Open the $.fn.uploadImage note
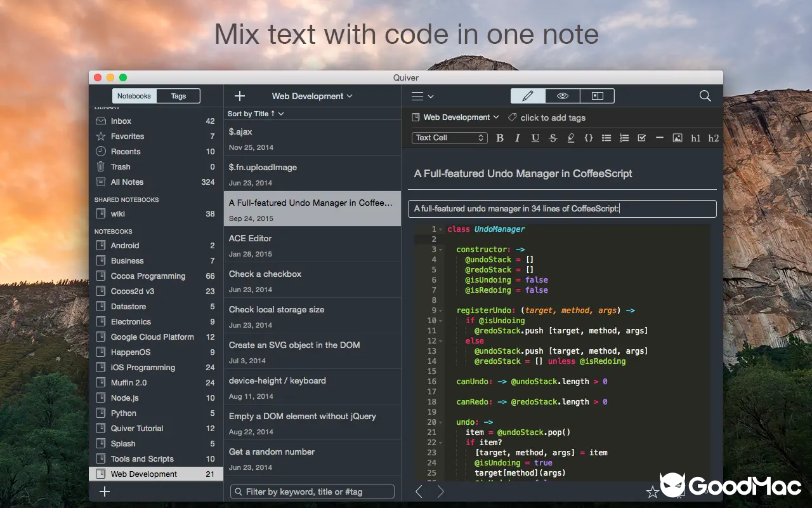 tap(312, 174)
